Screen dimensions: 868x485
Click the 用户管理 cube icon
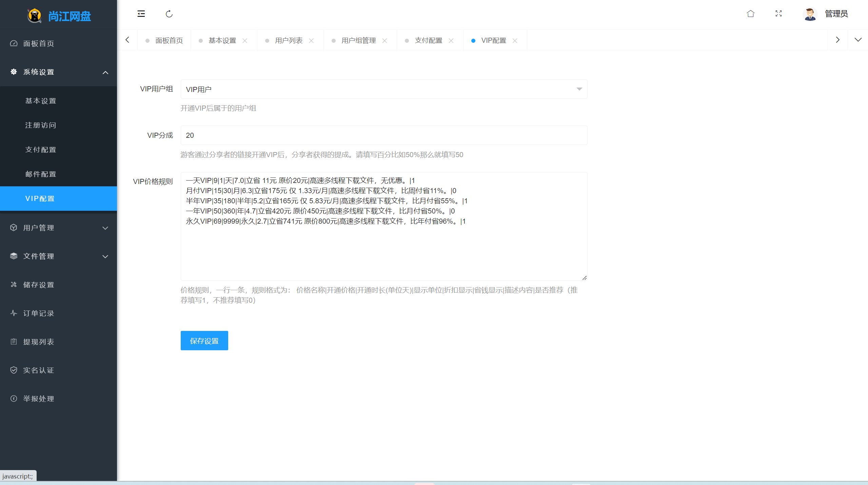pos(14,227)
